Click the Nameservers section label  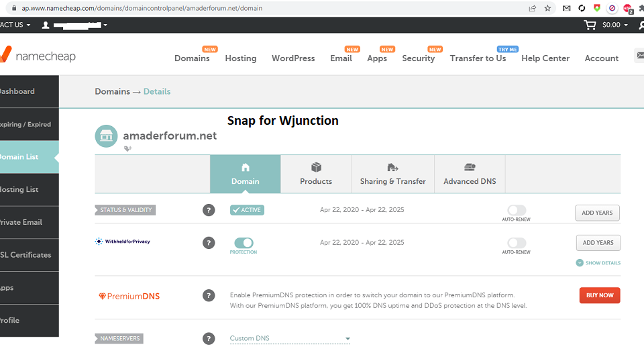pos(119,338)
